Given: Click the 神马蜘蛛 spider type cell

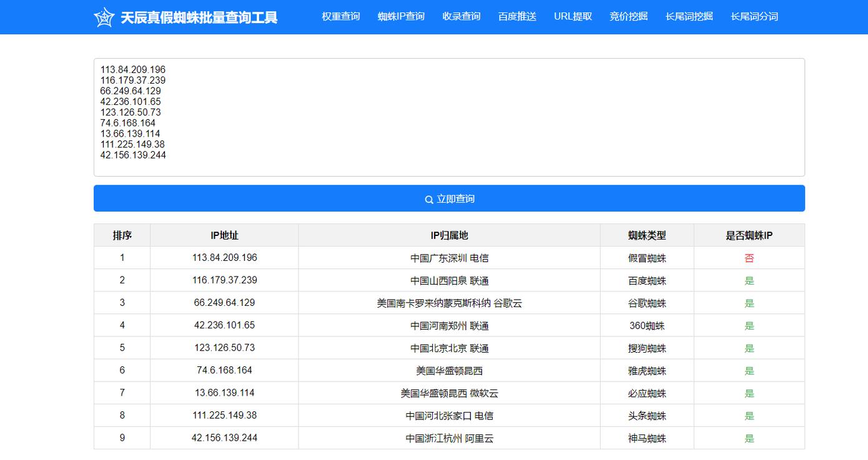Looking at the screenshot, I should point(647,438).
